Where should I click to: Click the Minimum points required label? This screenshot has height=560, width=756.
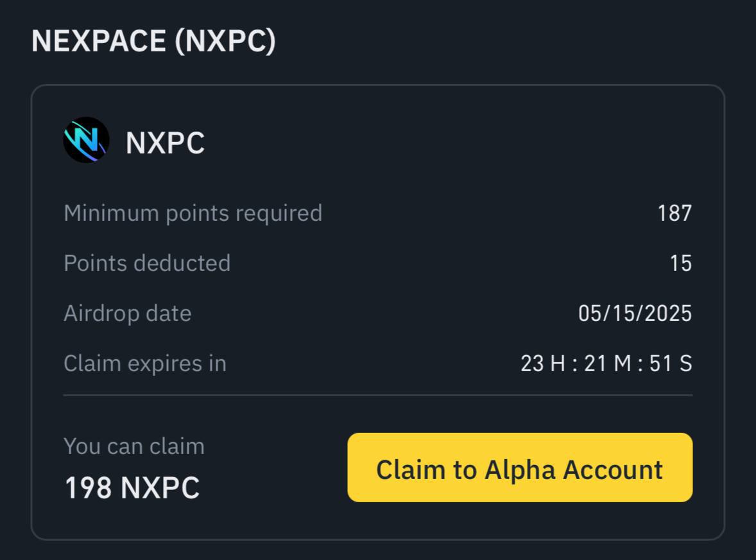pyautogui.click(x=193, y=213)
